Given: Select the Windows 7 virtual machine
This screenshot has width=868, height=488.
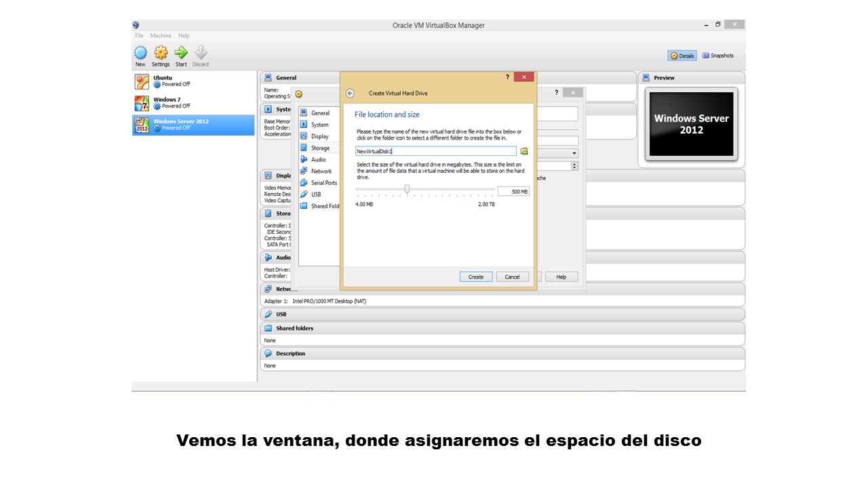Looking at the screenshot, I should coord(194,103).
